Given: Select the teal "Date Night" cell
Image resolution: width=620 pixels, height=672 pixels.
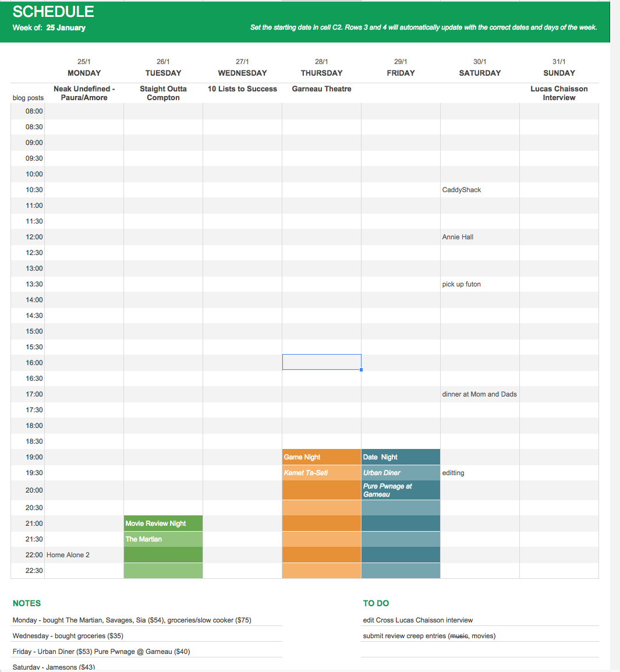Looking at the screenshot, I should click(x=401, y=457).
